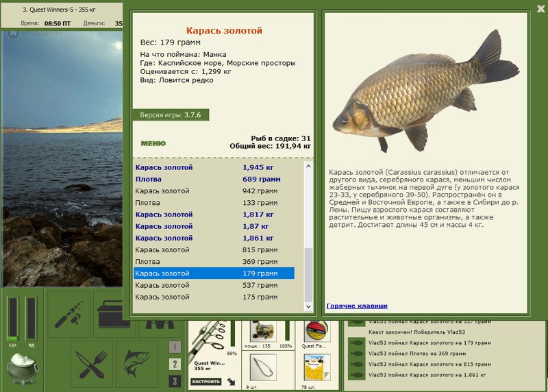Click the cooking pot icon

(x=23, y=369)
